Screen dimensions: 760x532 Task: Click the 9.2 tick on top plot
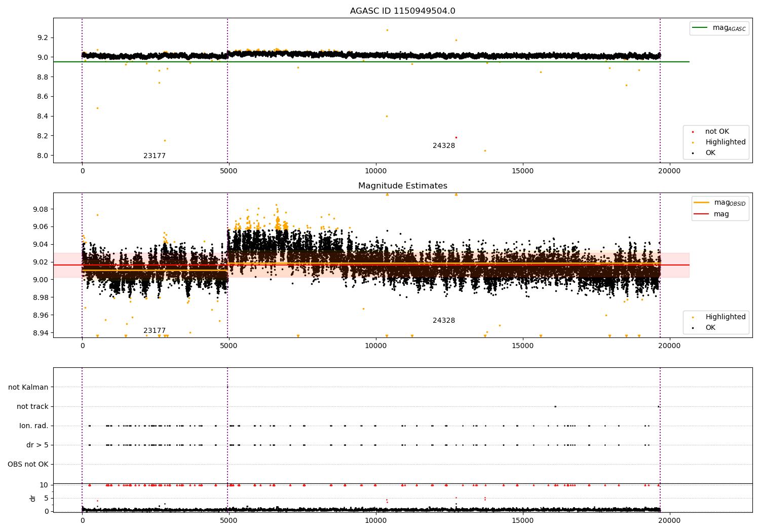click(x=43, y=37)
